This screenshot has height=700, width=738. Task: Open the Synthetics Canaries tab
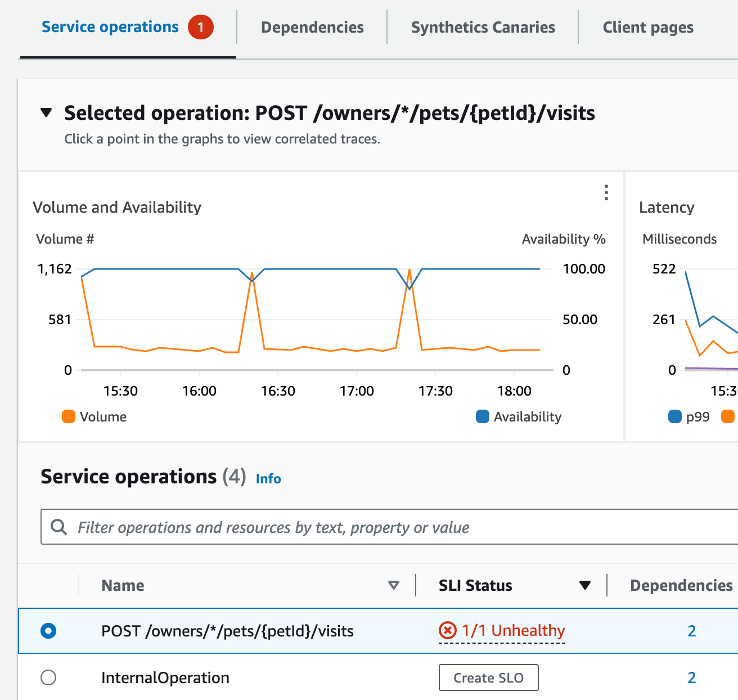pos(483,26)
